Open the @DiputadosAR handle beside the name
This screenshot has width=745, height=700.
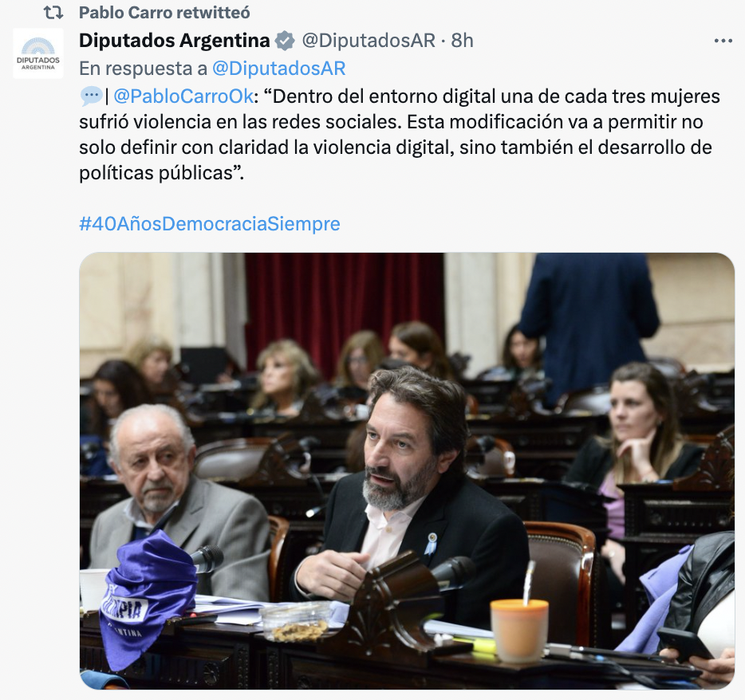tap(369, 41)
